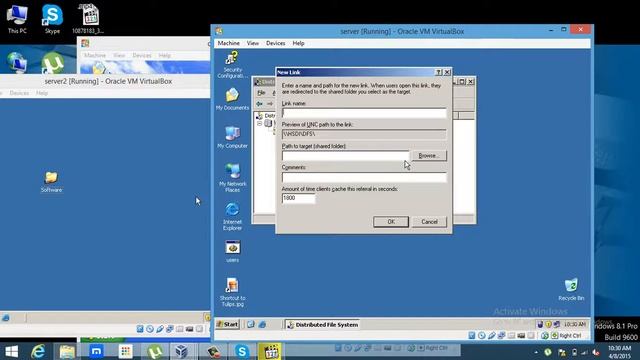Open This PC on host desktop
This screenshot has height=360, width=640.
pyautogui.click(x=17, y=19)
